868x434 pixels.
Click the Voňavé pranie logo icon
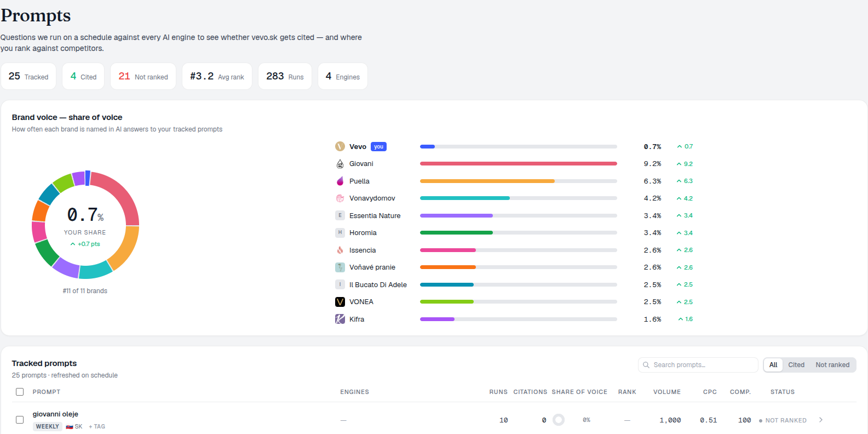[x=340, y=267]
